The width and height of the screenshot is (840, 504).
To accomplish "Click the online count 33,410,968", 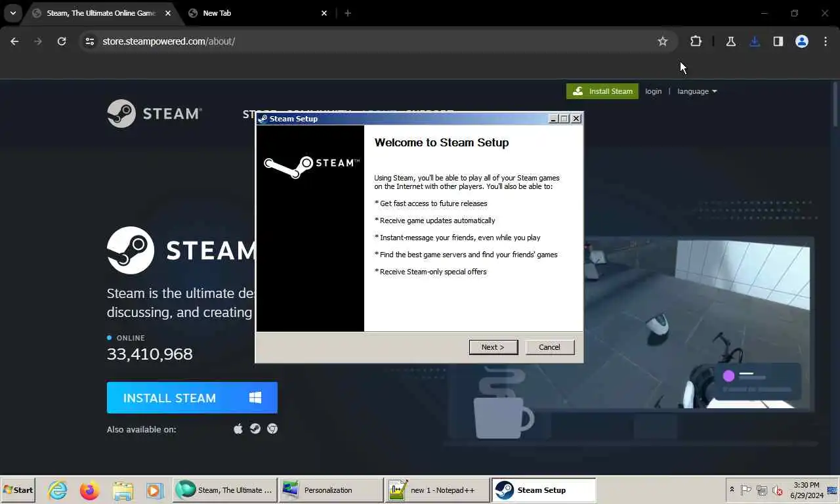I will tap(150, 354).
